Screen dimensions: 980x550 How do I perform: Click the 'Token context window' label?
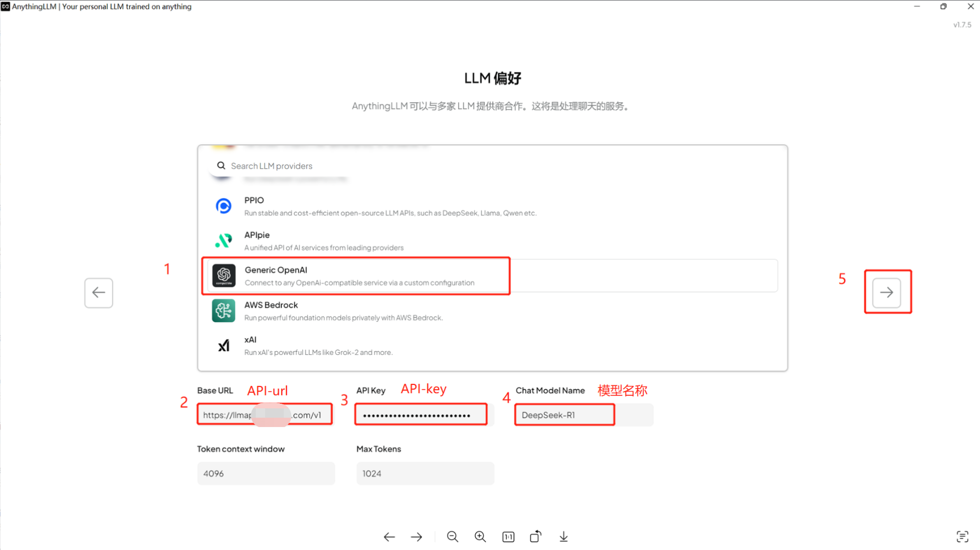point(241,449)
